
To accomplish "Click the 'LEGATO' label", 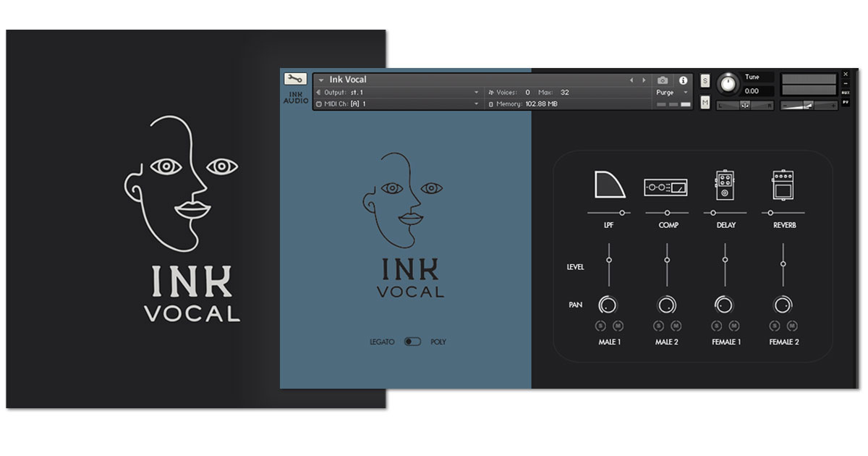I will (382, 342).
